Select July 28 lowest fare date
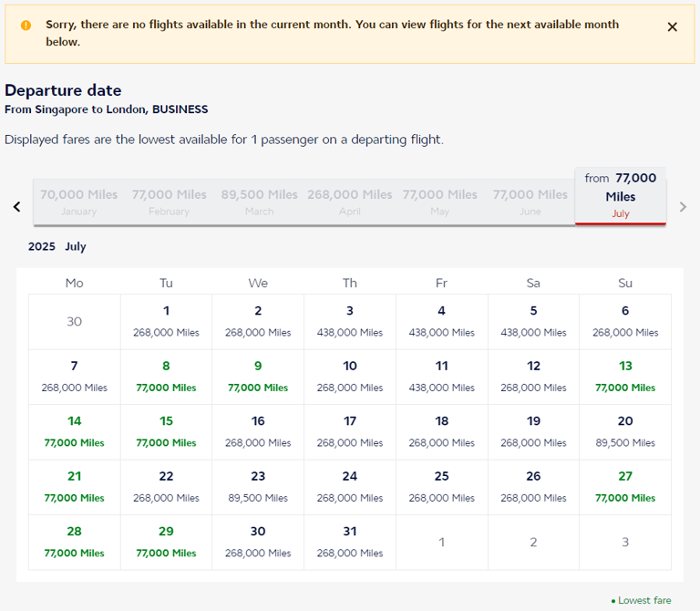This screenshot has width=700, height=611. point(75,542)
